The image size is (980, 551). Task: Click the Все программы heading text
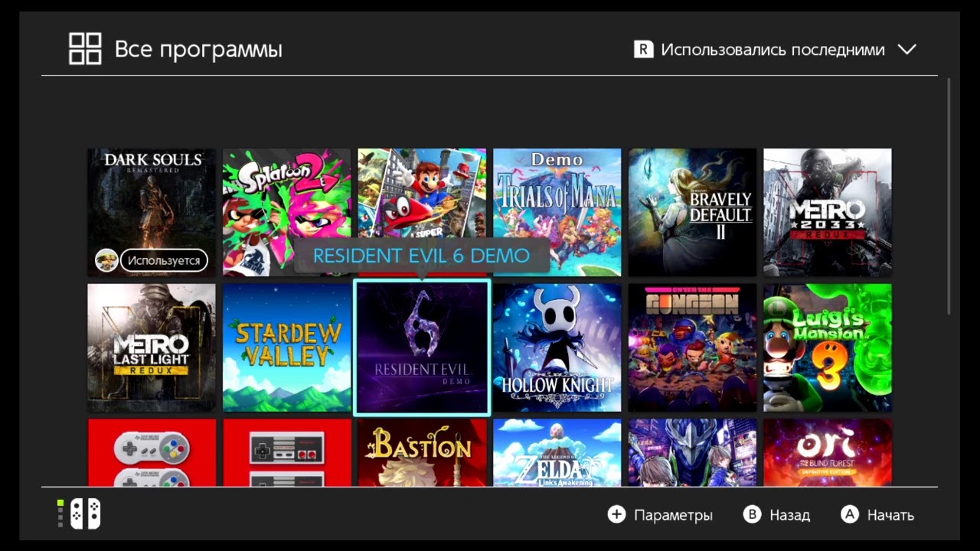[x=198, y=50]
